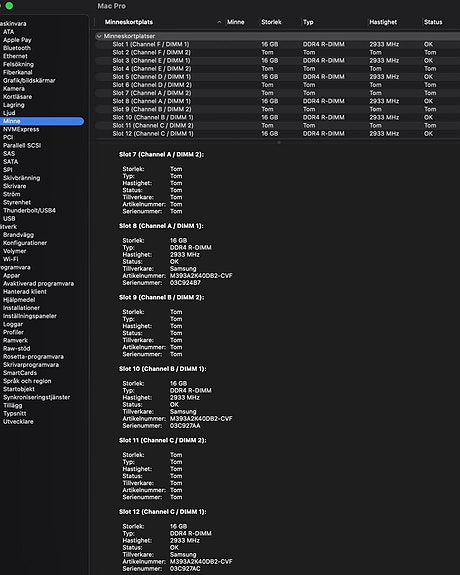The image size is (460, 575).
Task: Select Brandvägg sidebar entry
Action: coord(18,235)
